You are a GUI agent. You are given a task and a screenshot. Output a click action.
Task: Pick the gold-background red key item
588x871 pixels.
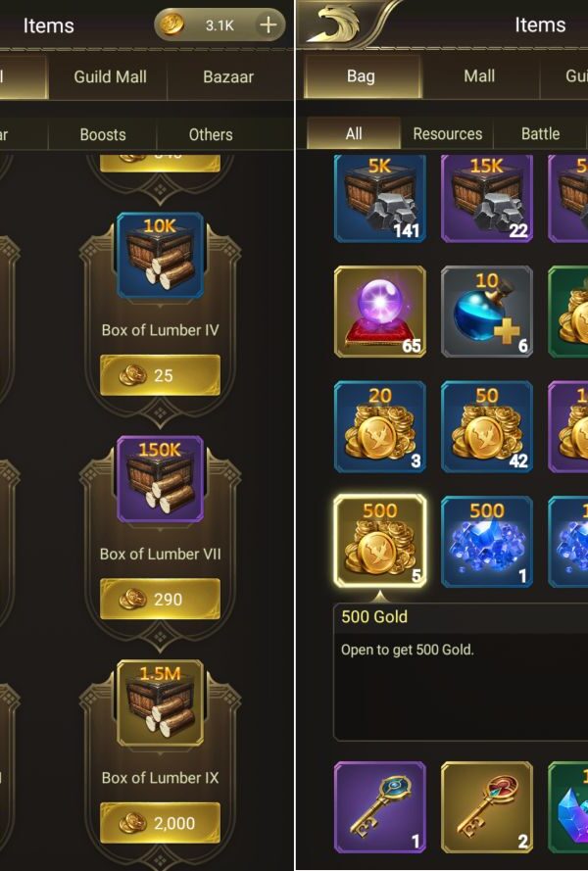click(x=487, y=807)
